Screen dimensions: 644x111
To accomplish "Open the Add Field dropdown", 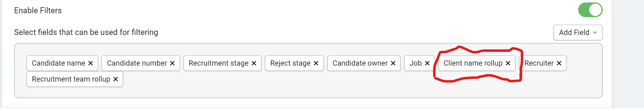I will click(x=578, y=33).
